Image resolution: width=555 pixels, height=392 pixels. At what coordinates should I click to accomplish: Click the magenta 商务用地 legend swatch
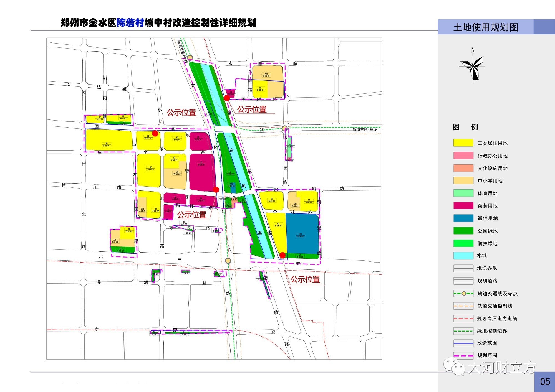coord(463,206)
